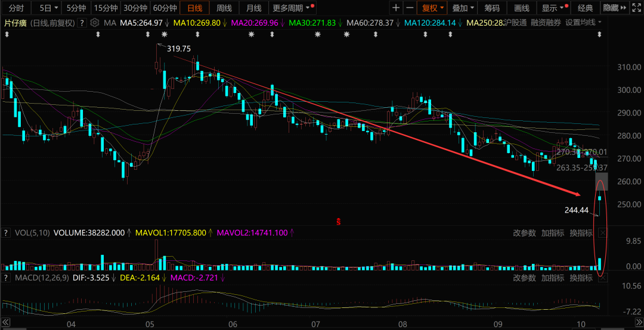Hide the side panel with 隐藏 button
This screenshot has height=330, width=644.
click(615, 8)
